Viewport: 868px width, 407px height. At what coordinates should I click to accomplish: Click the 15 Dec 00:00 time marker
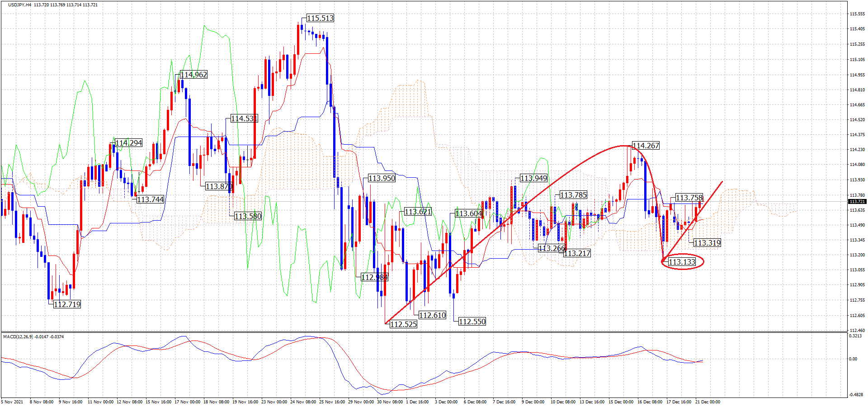coord(621,402)
